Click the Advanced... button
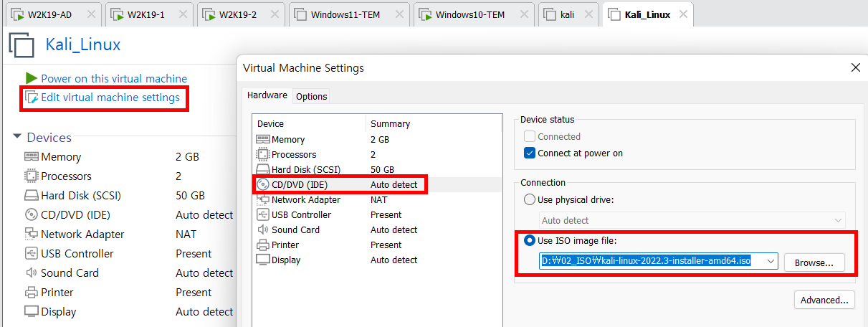This screenshot has height=327, width=868. (x=824, y=300)
